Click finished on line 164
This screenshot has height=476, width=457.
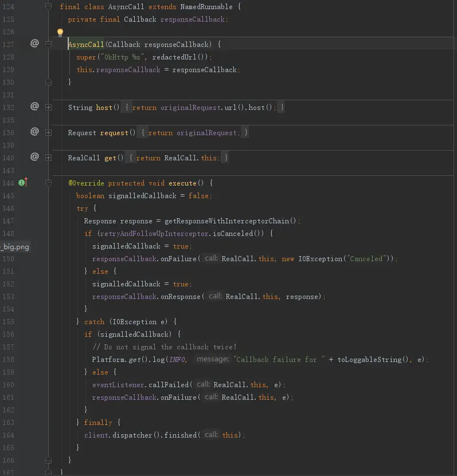click(x=180, y=435)
